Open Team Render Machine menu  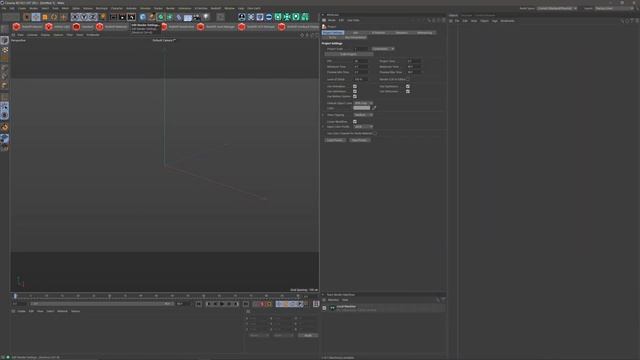[x=333, y=300]
